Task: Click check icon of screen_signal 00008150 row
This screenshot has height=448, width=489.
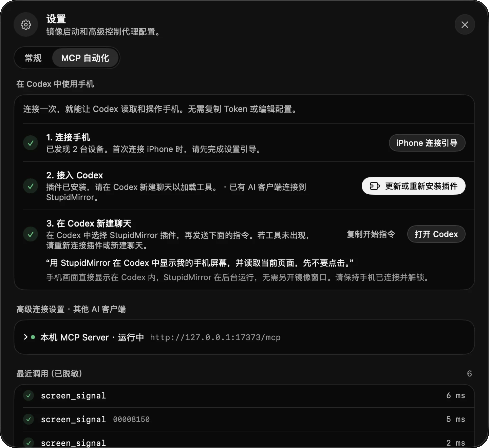Action: click(x=29, y=419)
